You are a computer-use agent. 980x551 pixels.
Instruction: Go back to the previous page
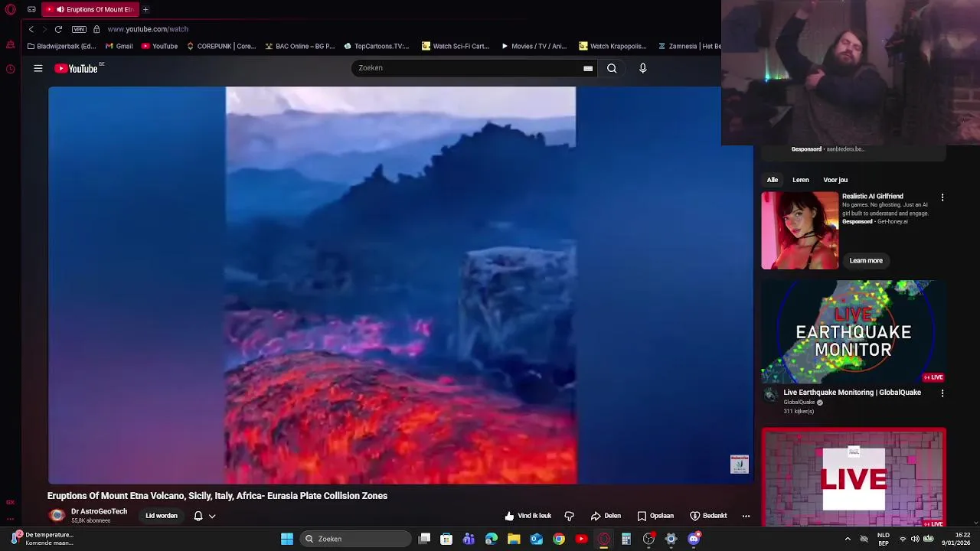[x=31, y=29]
